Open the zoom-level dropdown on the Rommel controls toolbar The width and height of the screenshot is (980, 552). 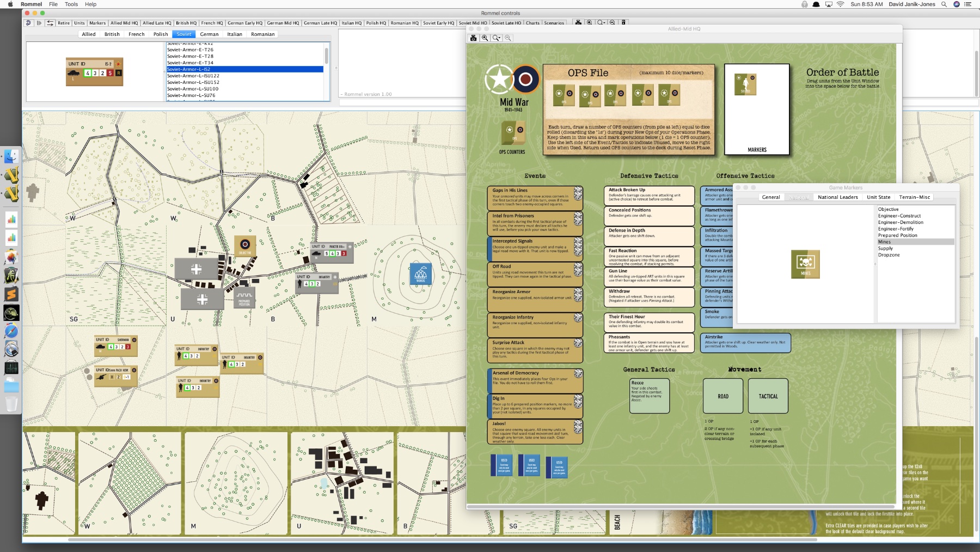click(x=601, y=23)
